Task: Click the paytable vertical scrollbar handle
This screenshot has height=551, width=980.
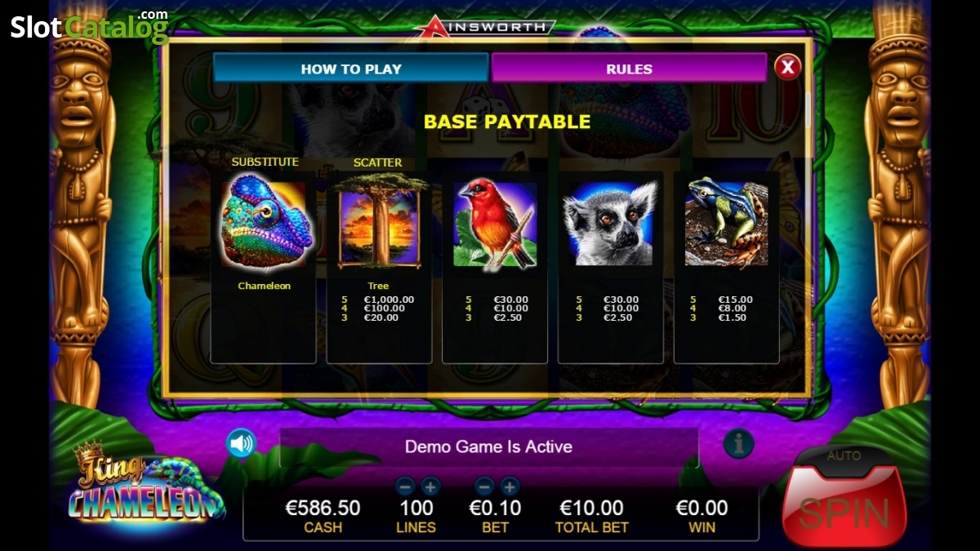Action: click(808, 109)
